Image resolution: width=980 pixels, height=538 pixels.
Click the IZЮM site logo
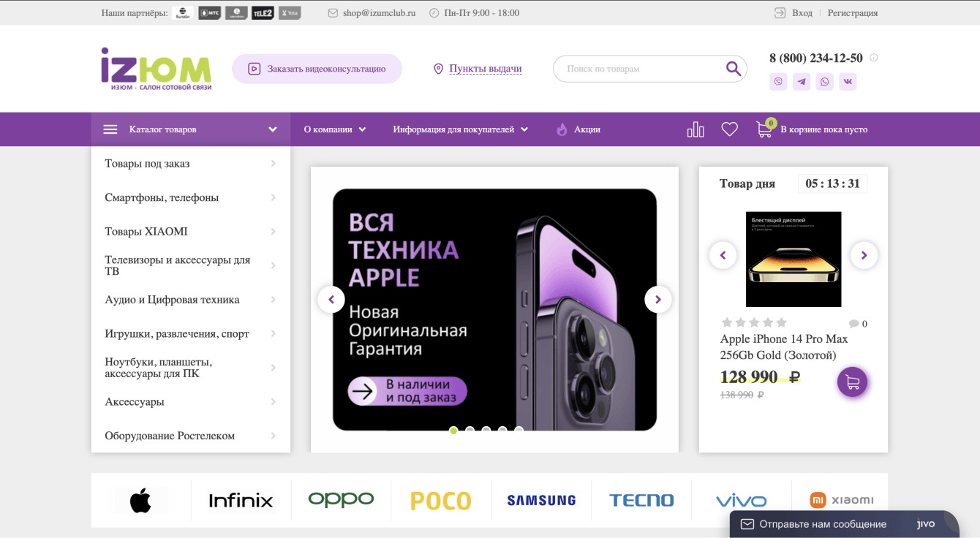point(156,69)
